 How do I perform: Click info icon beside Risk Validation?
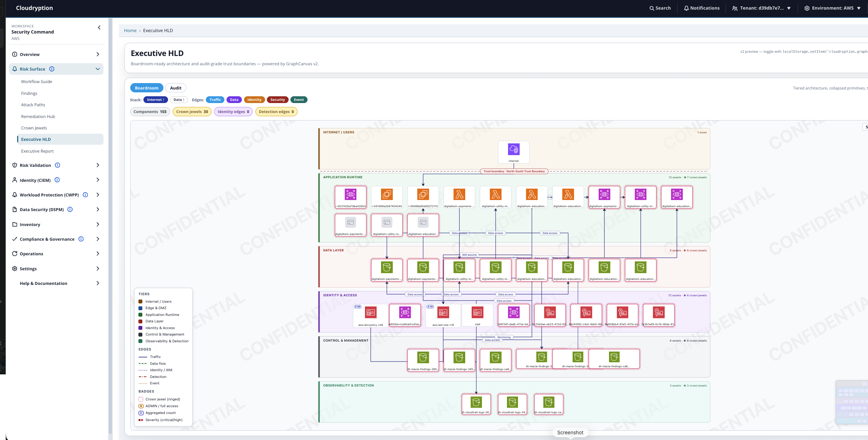(x=57, y=165)
